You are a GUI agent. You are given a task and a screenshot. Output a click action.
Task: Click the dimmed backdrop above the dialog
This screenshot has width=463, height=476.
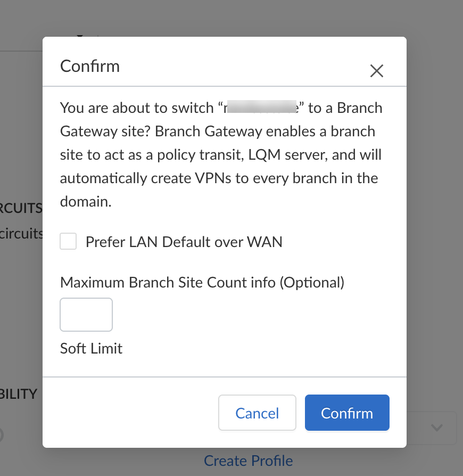(x=239, y=19)
